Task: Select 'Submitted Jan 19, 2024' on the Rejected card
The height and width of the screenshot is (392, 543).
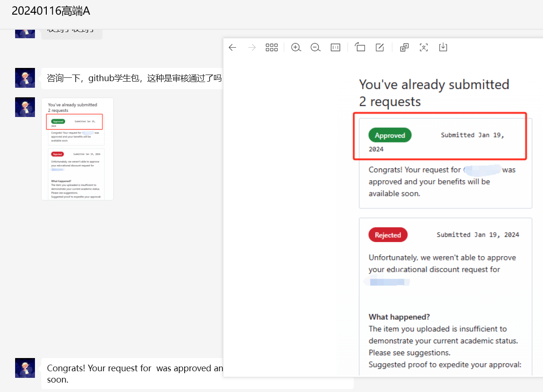Action: (478, 235)
